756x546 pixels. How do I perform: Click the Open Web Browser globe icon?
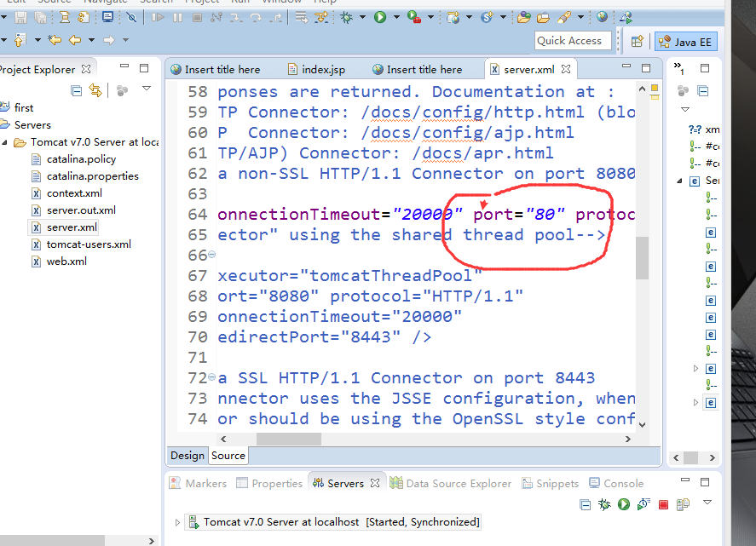(602, 17)
